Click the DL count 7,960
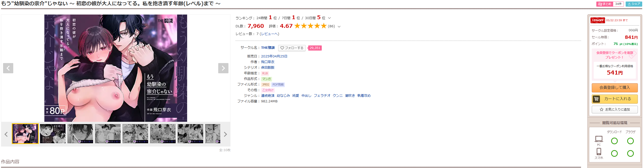Screen dimensions: 644x168 [x=256, y=26]
